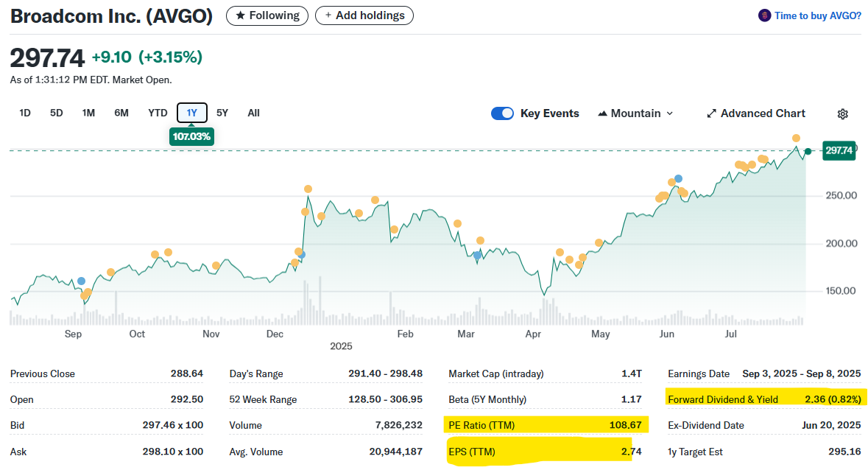Screen dimensions: 868x470
Task: Show the All time range
Action: [253, 113]
